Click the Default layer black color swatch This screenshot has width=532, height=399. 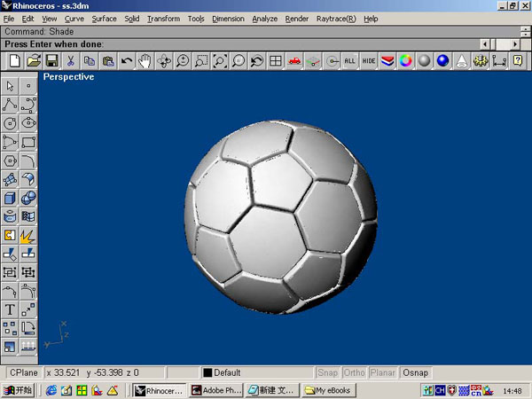[207, 372]
